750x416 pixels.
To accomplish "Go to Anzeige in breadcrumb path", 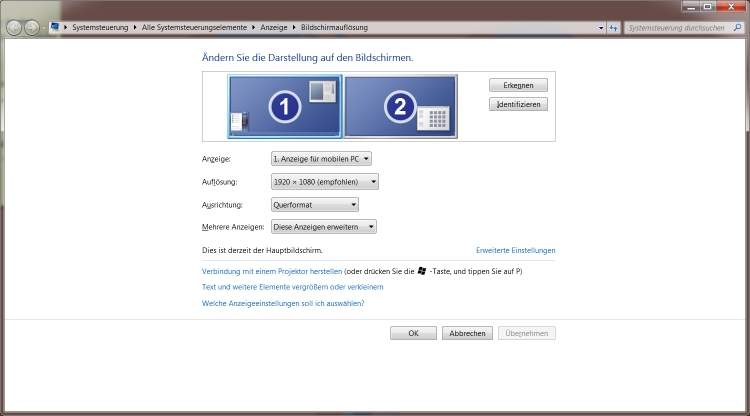I will point(274,28).
